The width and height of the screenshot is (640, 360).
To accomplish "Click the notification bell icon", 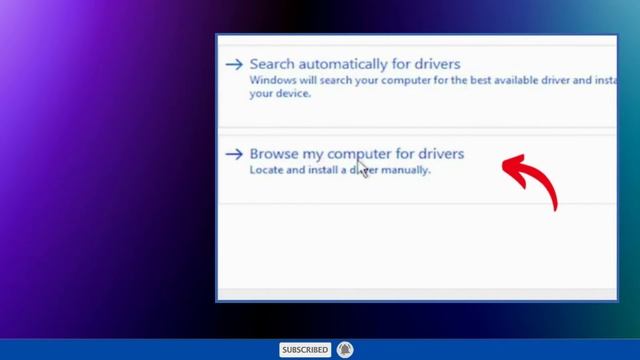I will click(x=345, y=350).
